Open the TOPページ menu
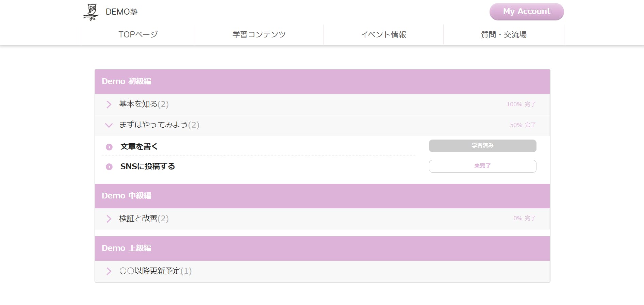Screen dimensions: 644x305 pos(138,34)
